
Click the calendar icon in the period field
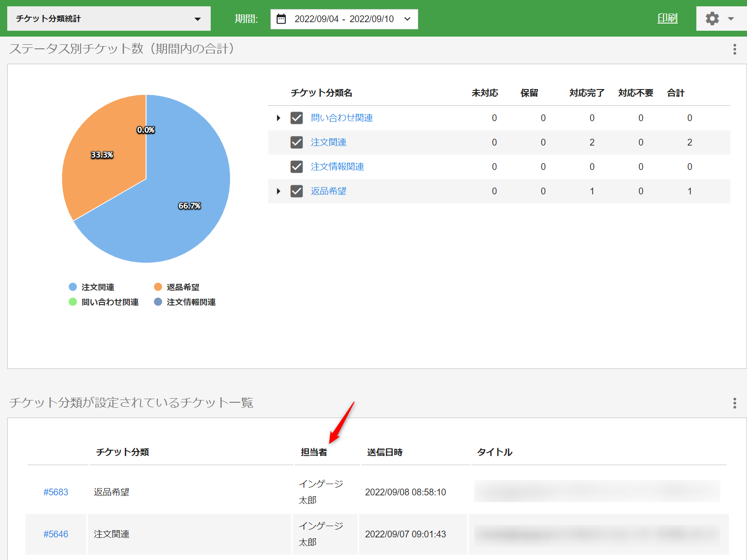tap(281, 19)
